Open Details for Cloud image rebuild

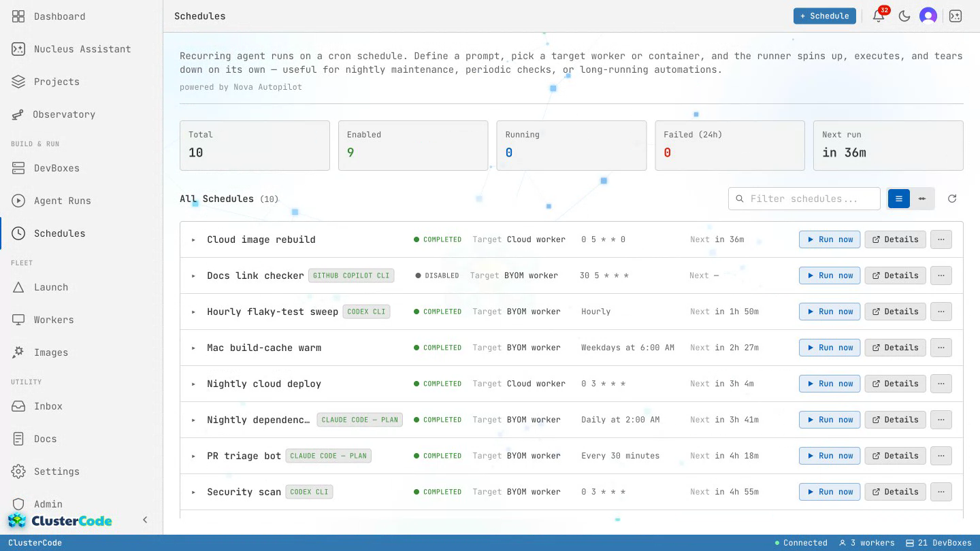895,239
